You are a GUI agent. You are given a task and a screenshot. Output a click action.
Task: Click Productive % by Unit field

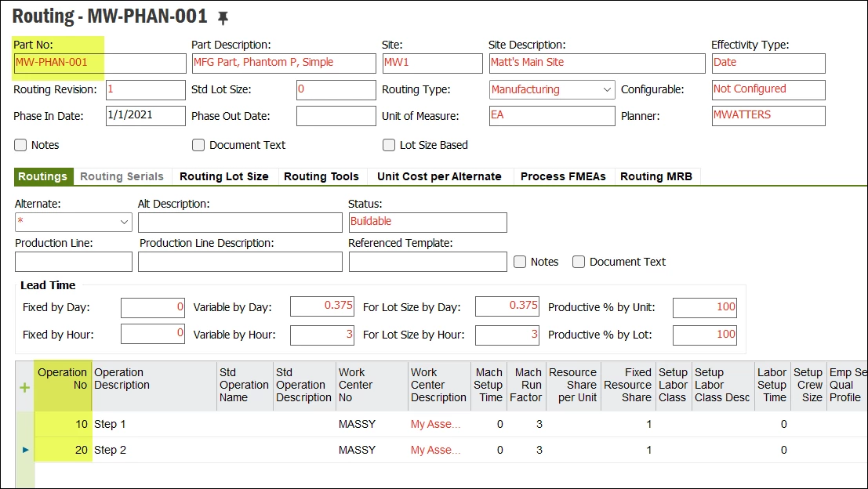705,307
